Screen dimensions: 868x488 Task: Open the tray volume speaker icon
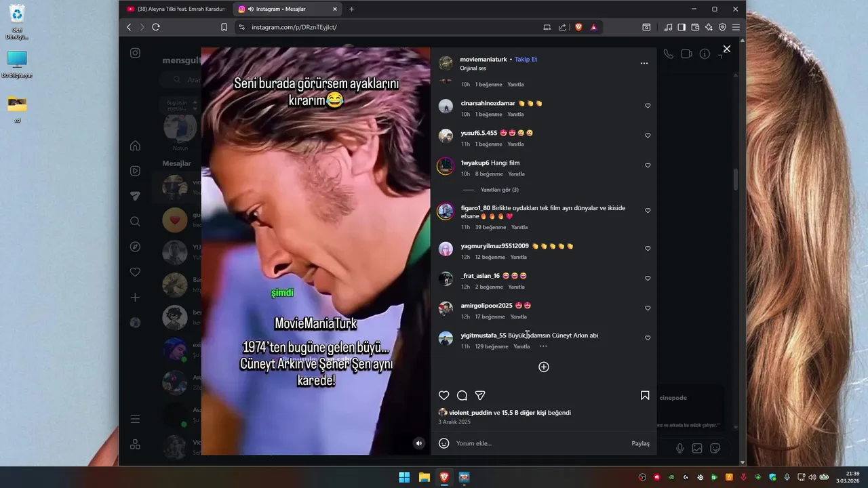point(812,477)
